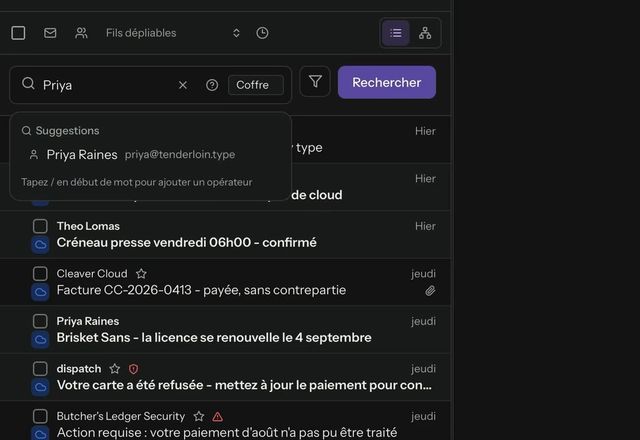640x440 pixels.
Task: Click the operator hint text in suggestions
Action: click(137, 182)
